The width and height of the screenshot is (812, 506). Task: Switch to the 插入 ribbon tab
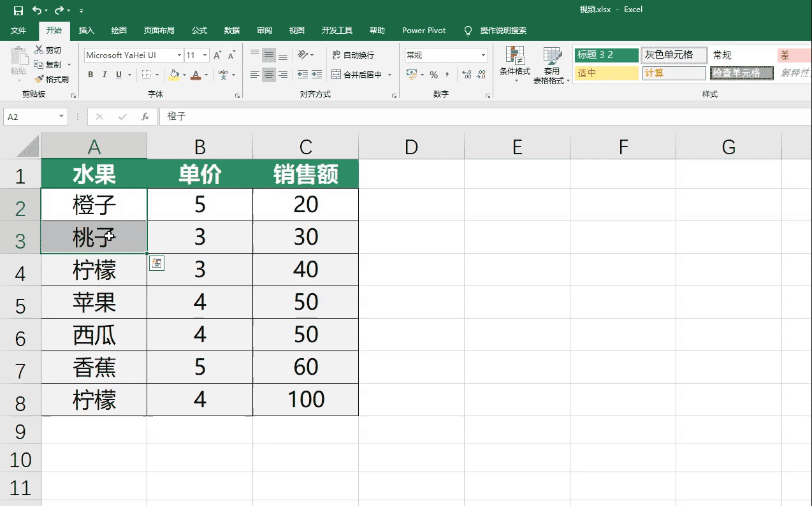coord(86,30)
